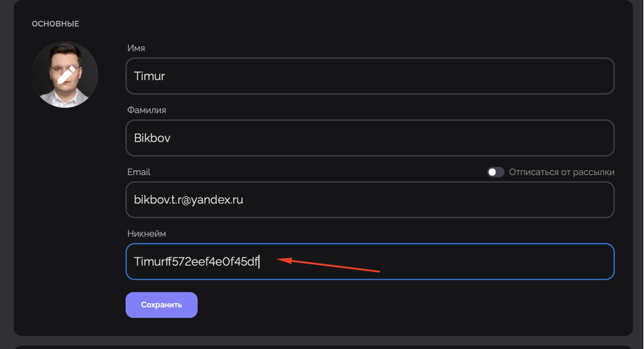Open the profile photo thumbnail
The image size is (644, 349).
(65, 75)
